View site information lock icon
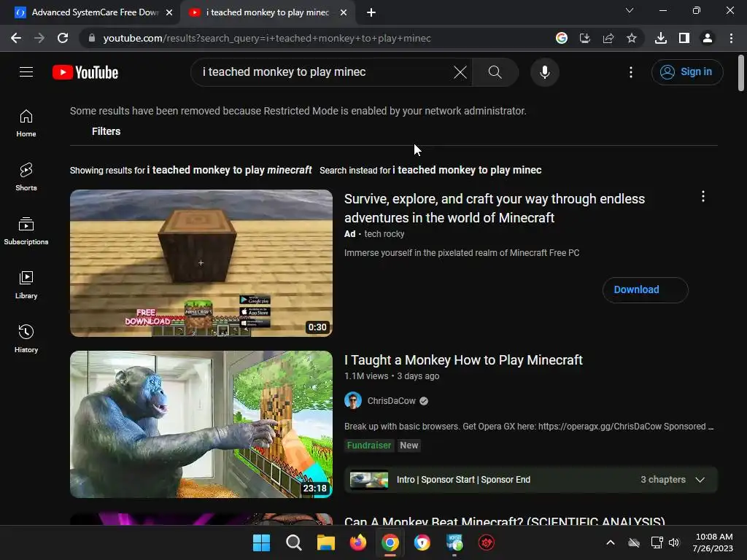 [x=92, y=38]
